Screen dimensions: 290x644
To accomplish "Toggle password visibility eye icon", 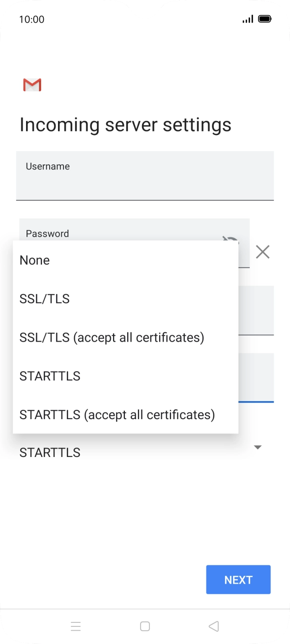I will (230, 239).
